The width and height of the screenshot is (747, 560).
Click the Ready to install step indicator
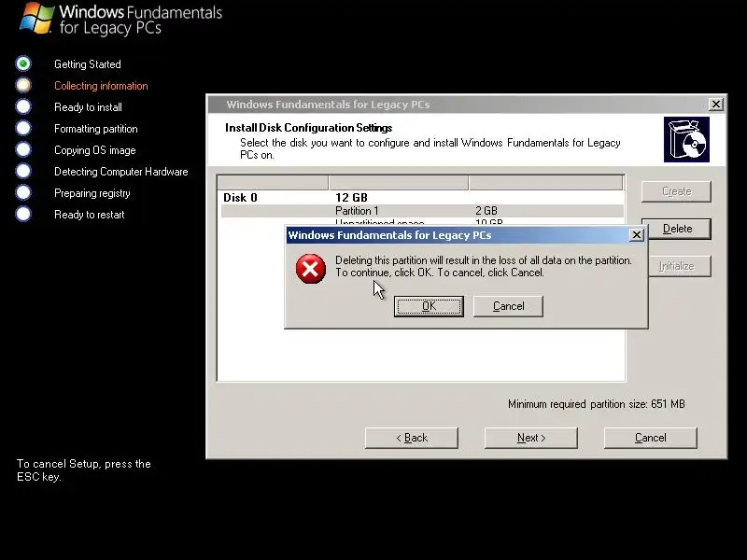pyautogui.click(x=23, y=106)
